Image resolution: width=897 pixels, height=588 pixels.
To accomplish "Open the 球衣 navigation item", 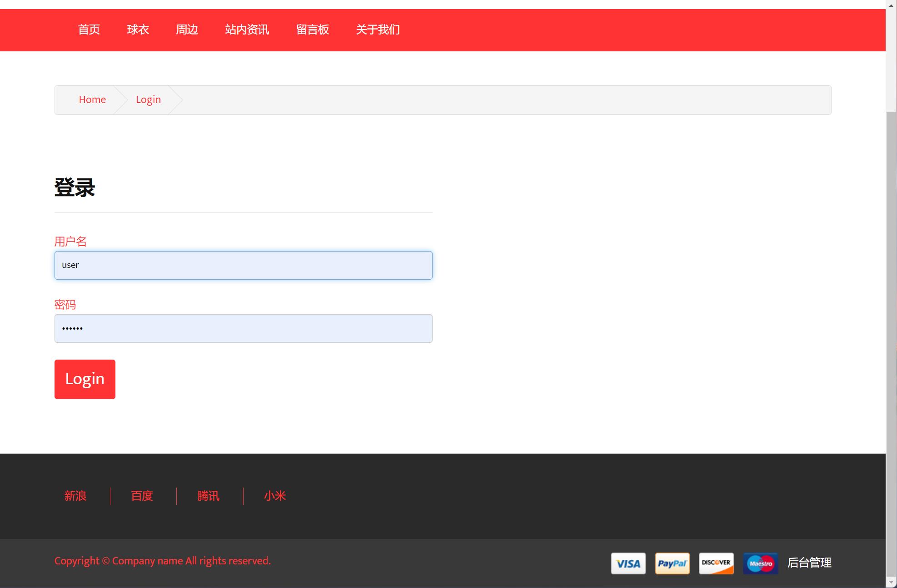I will [138, 30].
